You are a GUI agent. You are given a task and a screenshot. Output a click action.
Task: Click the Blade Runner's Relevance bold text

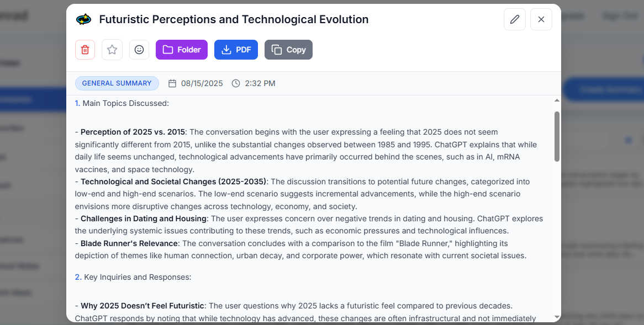pos(129,243)
